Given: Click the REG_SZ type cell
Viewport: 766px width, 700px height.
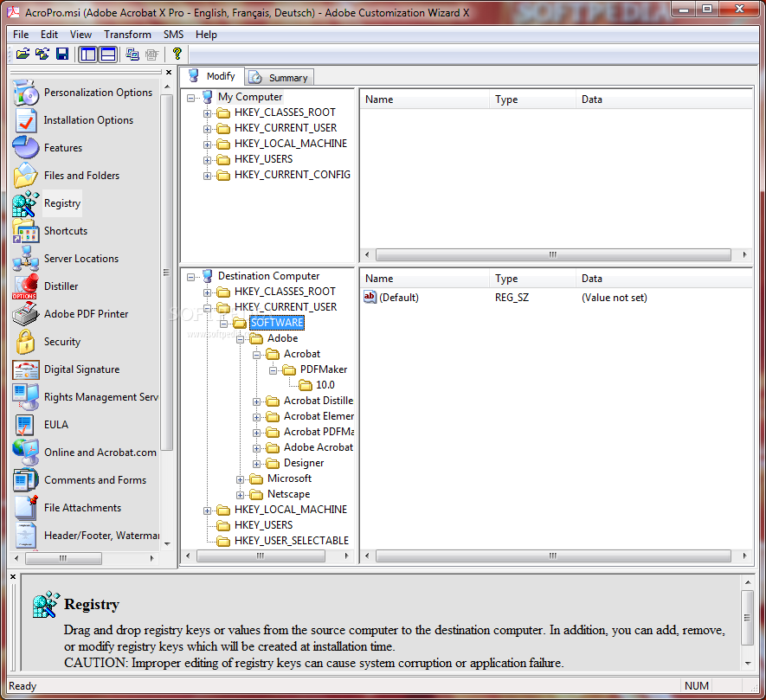Looking at the screenshot, I should tap(512, 298).
